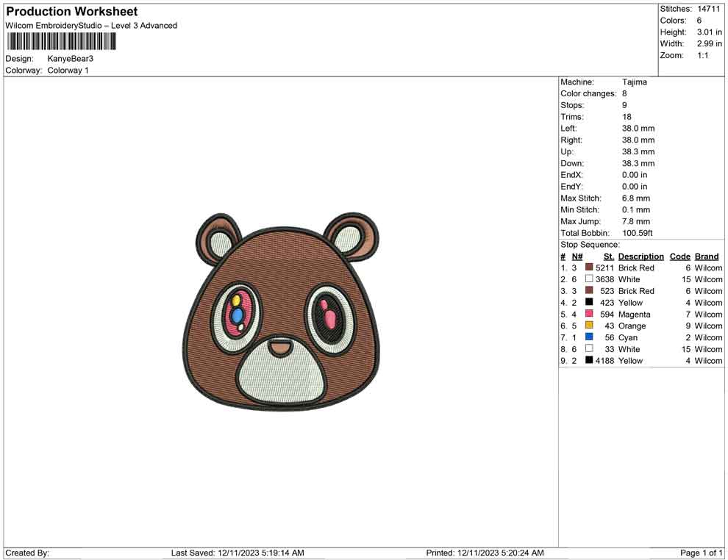Click the 'Orange' description in stop 6
728x560 pixels.
[632, 326]
